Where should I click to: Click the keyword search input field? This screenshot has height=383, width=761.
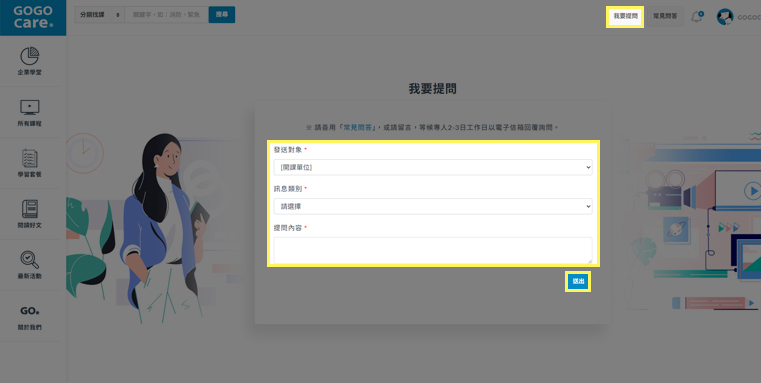pyautogui.click(x=166, y=15)
